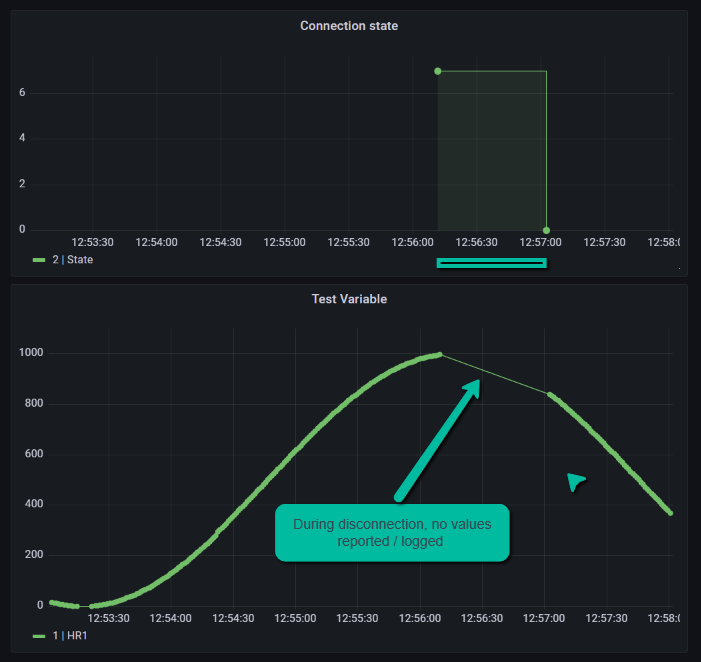Open the Test Variable panel title menu
Viewport: 701px width, 662px height.
[349, 298]
